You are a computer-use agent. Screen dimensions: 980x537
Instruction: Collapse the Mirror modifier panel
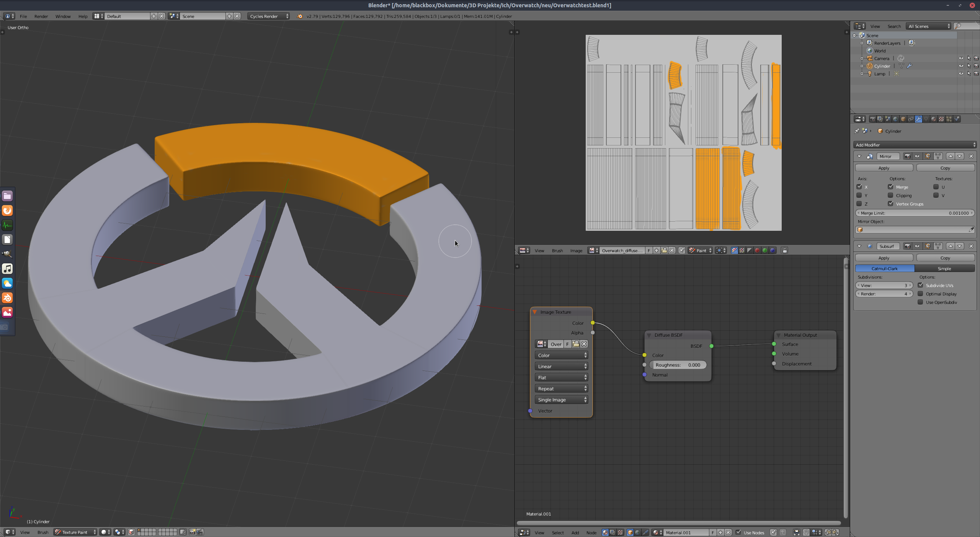(x=859, y=156)
